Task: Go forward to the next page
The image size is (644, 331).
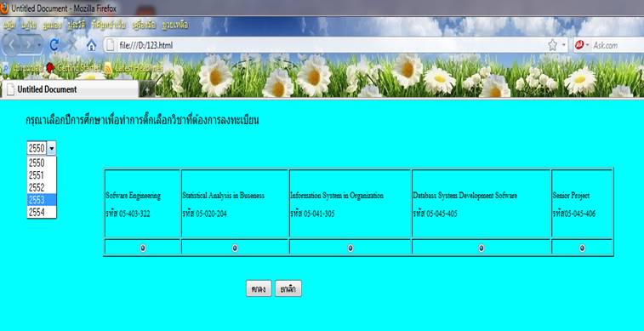Action: point(28,45)
